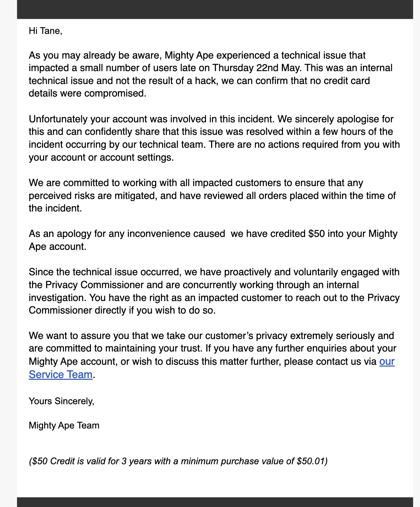Click the 'Hi Tane,' greeting line

tap(46, 31)
